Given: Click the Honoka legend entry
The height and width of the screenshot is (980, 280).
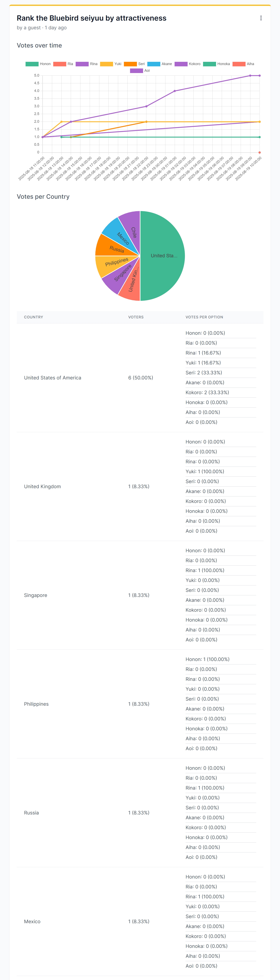Looking at the screenshot, I should coord(217,64).
